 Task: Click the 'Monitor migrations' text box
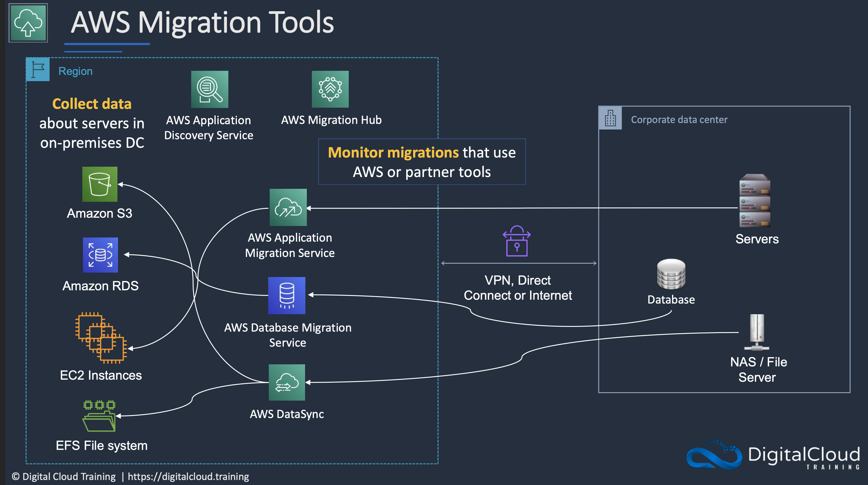[x=422, y=162]
